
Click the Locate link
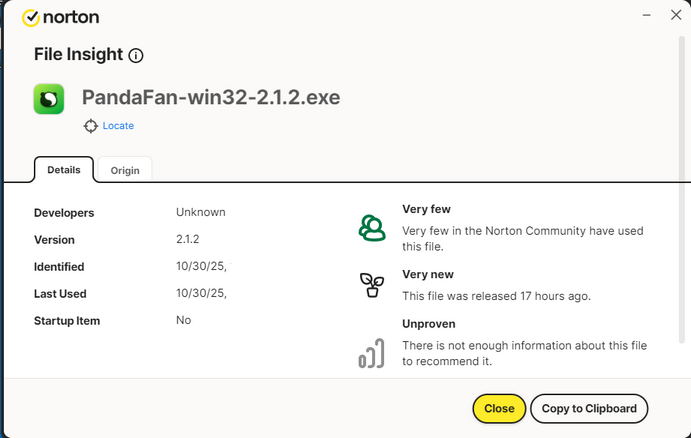coord(118,126)
